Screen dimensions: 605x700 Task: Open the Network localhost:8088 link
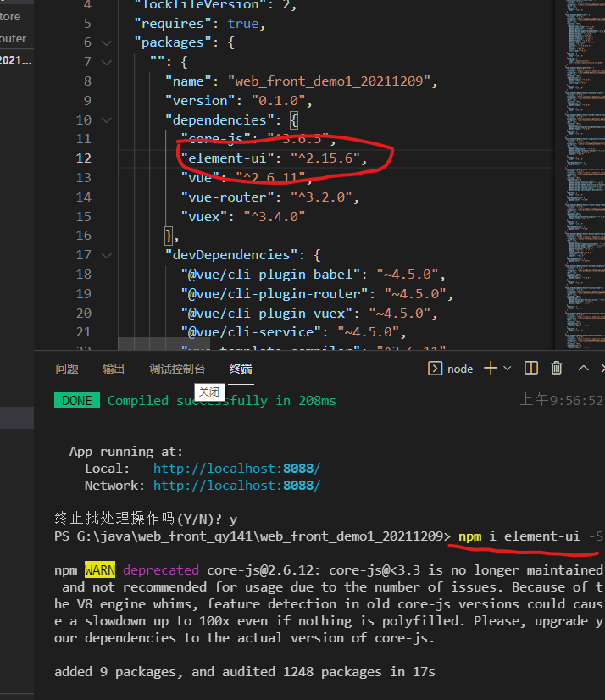pyautogui.click(x=237, y=486)
